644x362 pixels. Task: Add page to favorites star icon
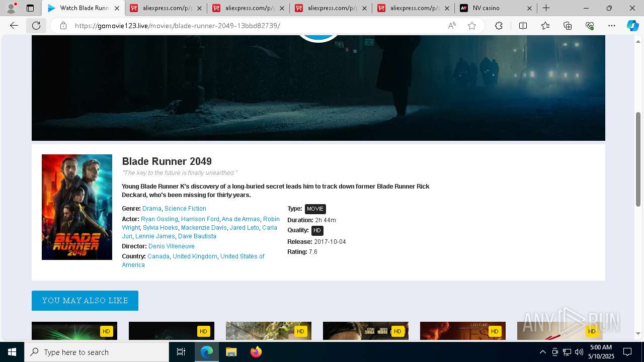point(472,26)
